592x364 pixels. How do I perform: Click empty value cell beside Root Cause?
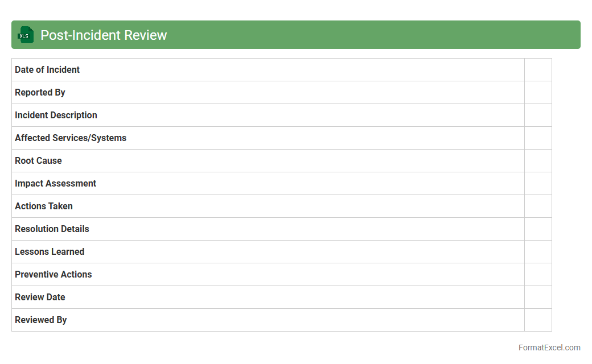click(538, 161)
